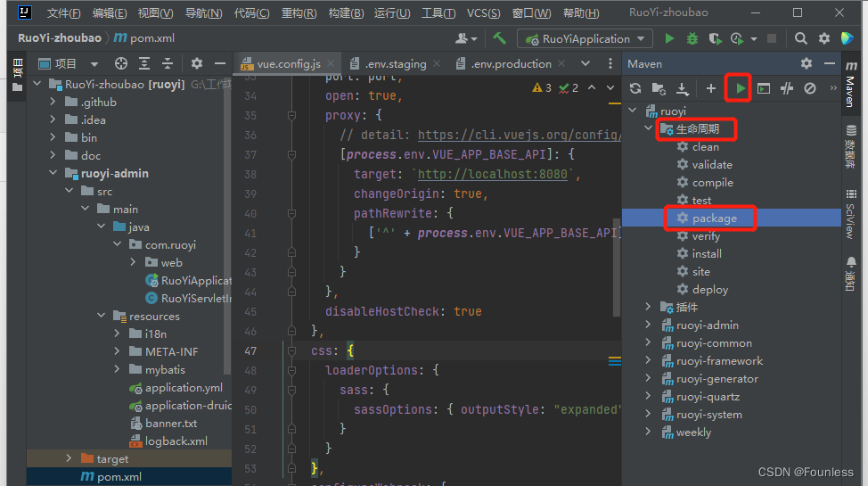The height and width of the screenshot is (486, 868).
Task: Open Execute Maven Goal dialog icon
Action: [x=764, y=88]
